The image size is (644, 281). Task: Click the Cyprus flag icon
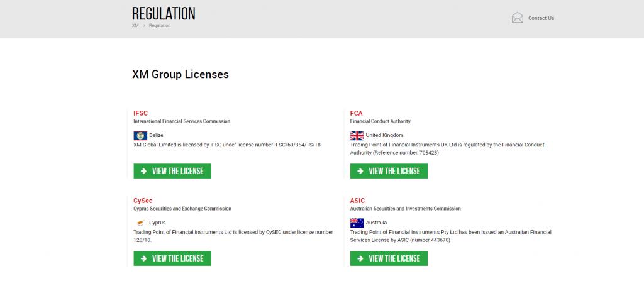click(140, 223)
